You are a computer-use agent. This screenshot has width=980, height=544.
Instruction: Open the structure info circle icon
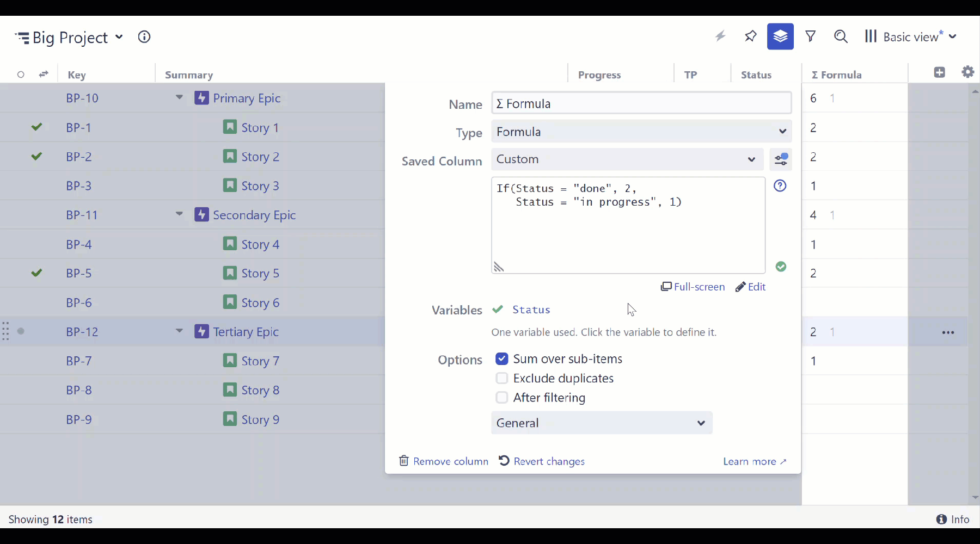[144, 37]
